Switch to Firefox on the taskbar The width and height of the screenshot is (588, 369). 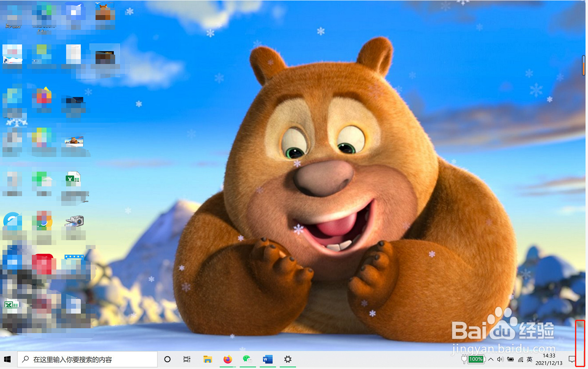coord(228,359)
